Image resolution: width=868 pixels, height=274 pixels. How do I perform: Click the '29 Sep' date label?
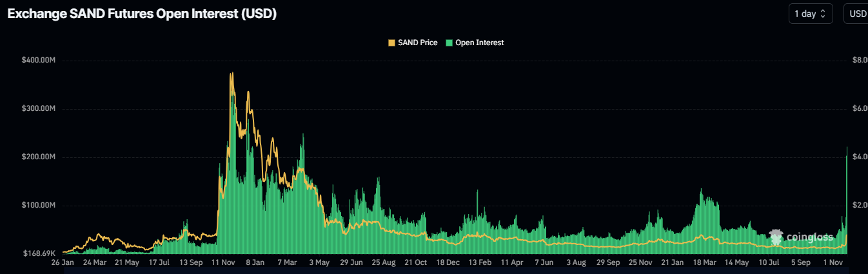(609, 263)
